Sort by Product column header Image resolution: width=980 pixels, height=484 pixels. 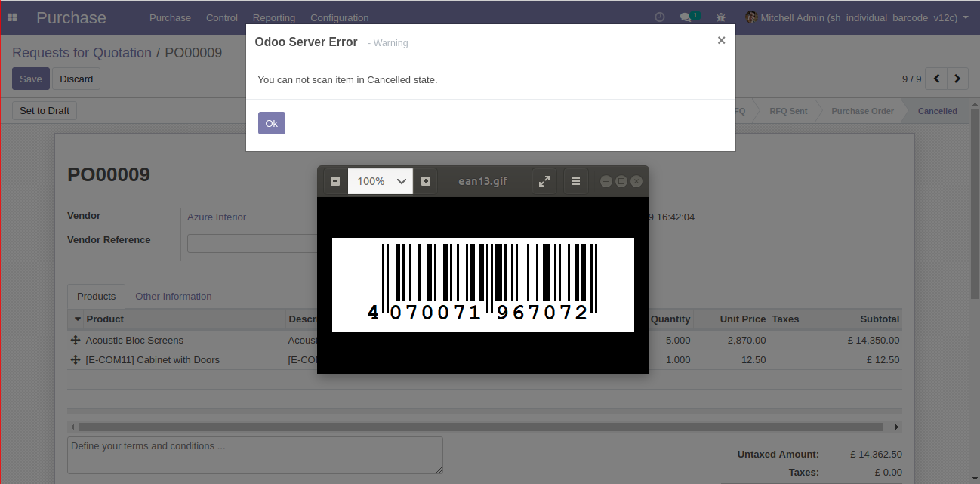point(105,319)
